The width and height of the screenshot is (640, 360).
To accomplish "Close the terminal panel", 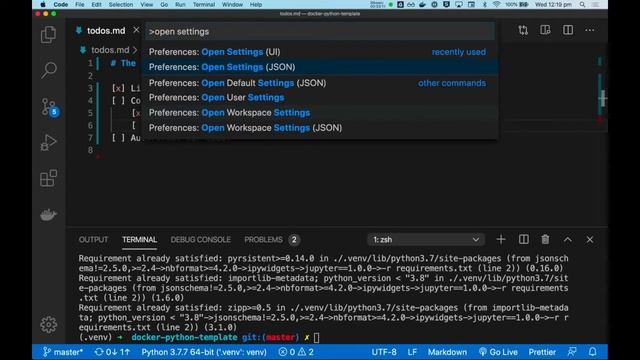I will pyautogui.click(x=590, y=240).
